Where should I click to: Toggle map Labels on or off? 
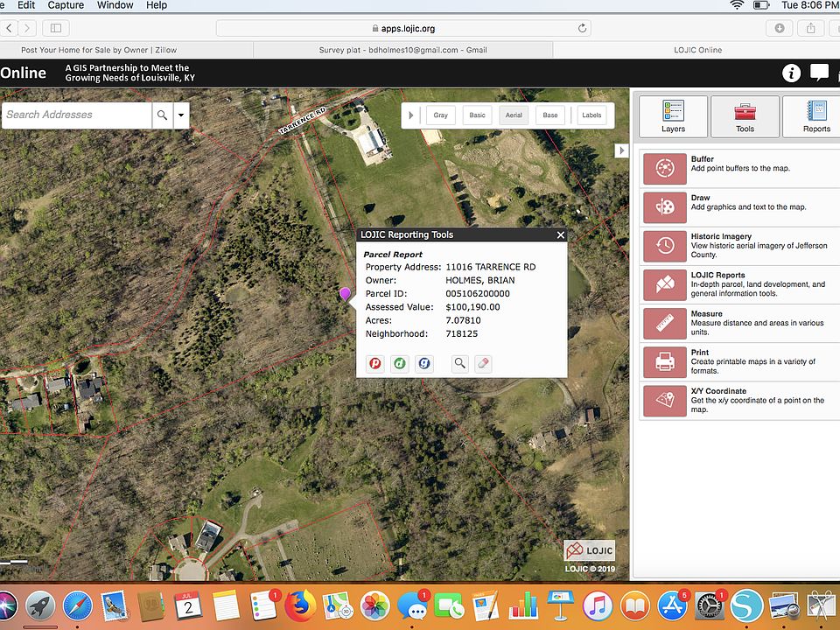[591, 115]
